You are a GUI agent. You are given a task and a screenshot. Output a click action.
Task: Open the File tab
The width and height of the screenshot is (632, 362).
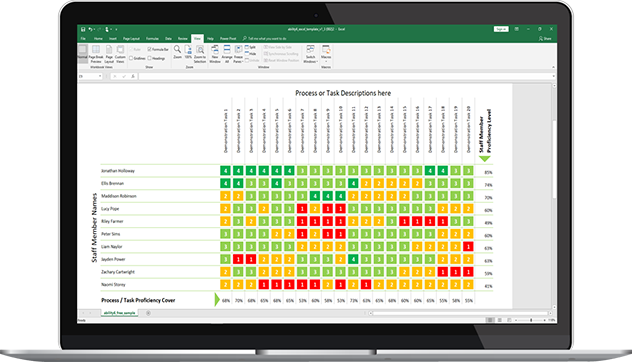(x=83, y=39)
